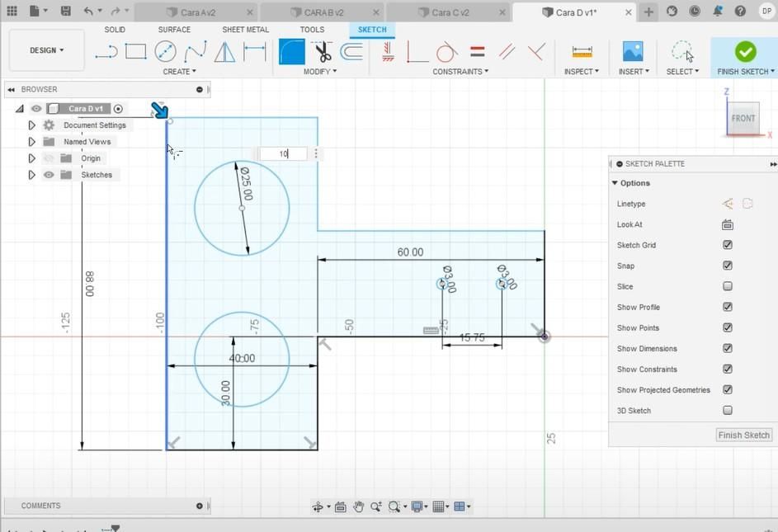Image resolution: width=778 pixels, height=532 pixels.
Task: Open the MODIFY dropdown menu
Action: pos(320,72)
